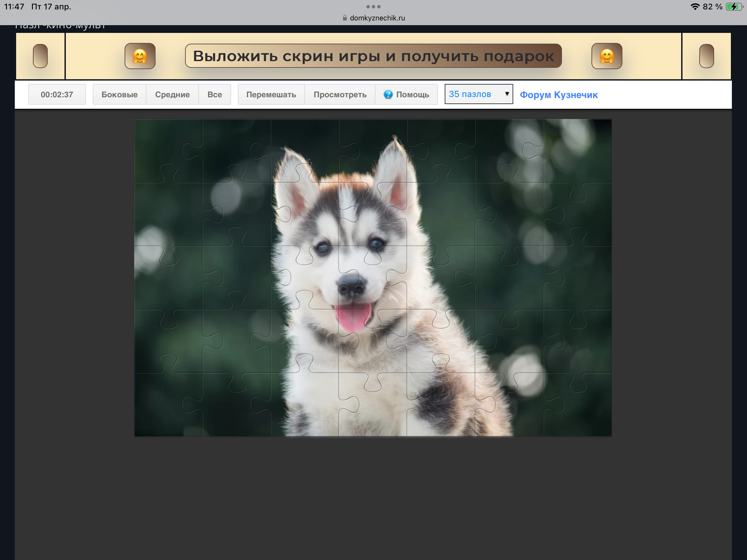This screenshot has height=560, width=747.
Task: Tap the battery status icon
Action: click(734, 7)
